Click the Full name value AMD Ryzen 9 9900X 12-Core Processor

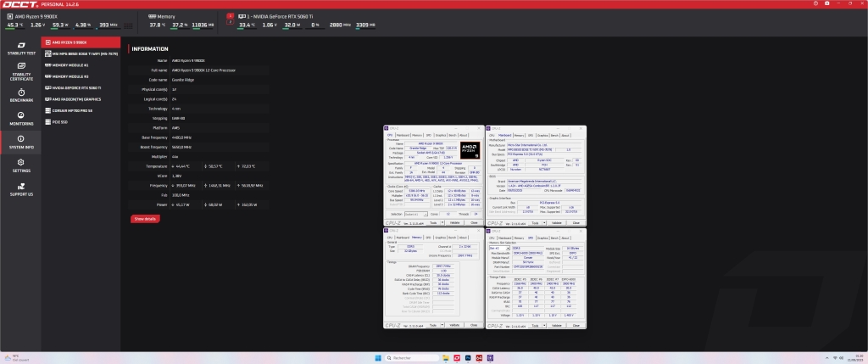point(203,70)
